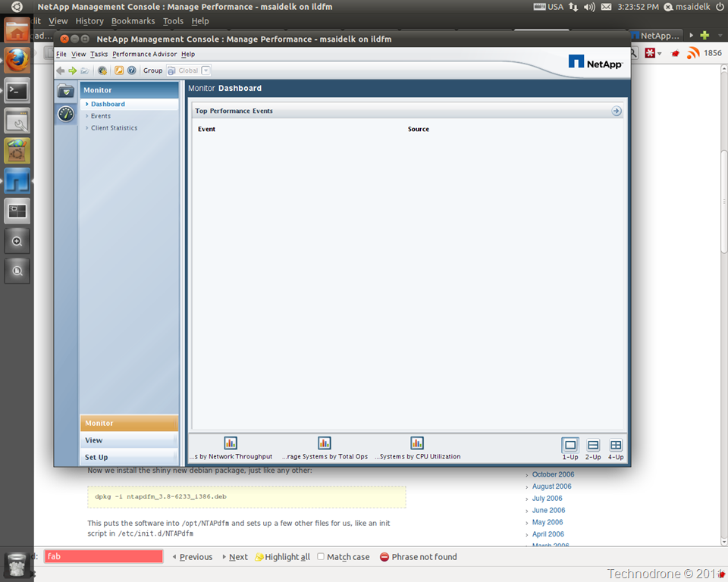The height and width of the screenshot is (582, 728).
Task: Click the green forward arrow in console toolbar
Action: click(73, 70)
